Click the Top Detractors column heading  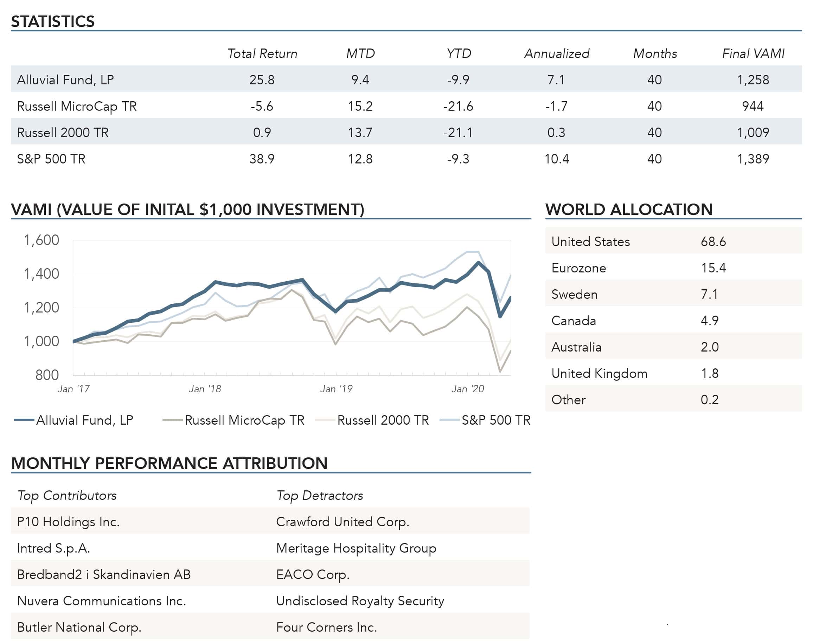tap(319, 495)
